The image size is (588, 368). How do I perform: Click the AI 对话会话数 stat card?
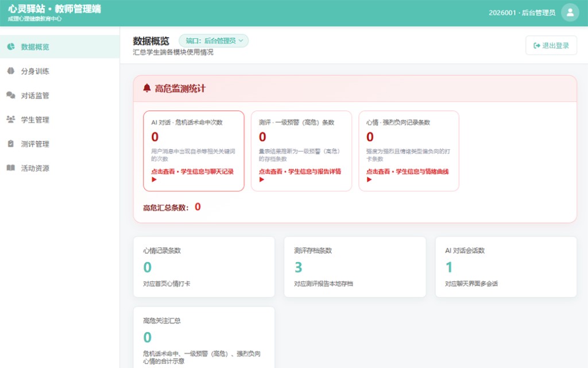[x=506, y=267]
